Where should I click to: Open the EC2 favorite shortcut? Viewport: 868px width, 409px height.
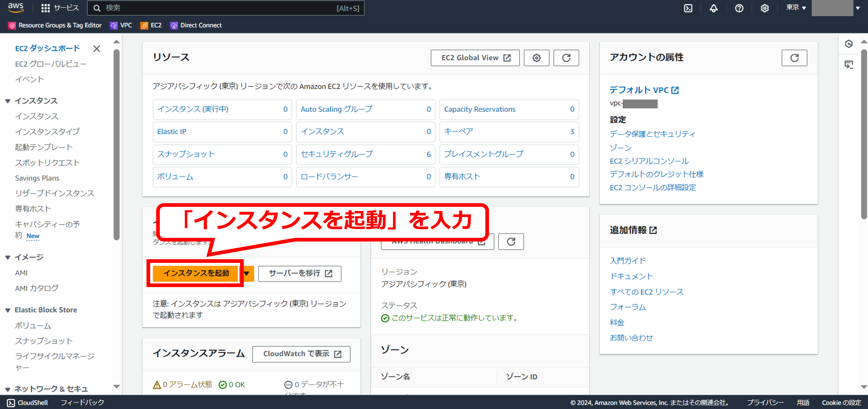151,25
